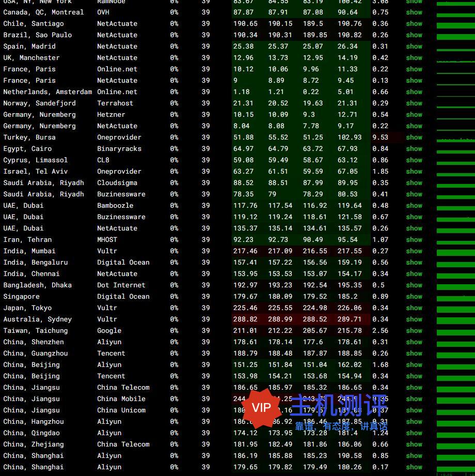Click '225.46' latency in Tokyo row

[245, 308]
